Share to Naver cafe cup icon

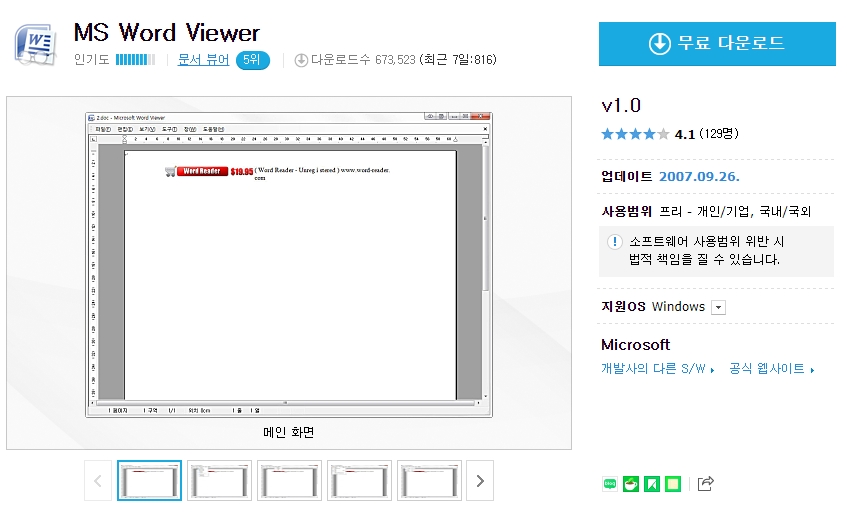click(631, 484)
